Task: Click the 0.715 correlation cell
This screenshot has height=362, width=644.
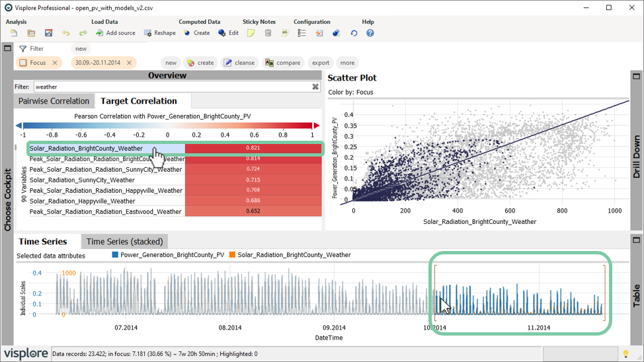Action: [x=253, y=180]
